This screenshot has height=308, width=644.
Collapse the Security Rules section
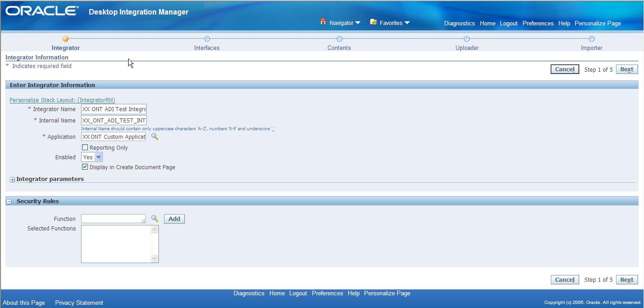tap(9, 201)
